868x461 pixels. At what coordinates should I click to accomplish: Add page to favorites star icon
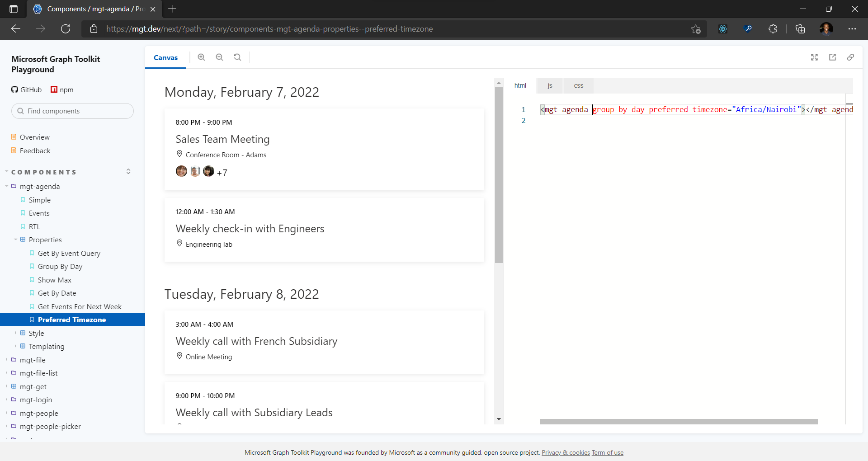click(696, 29)
